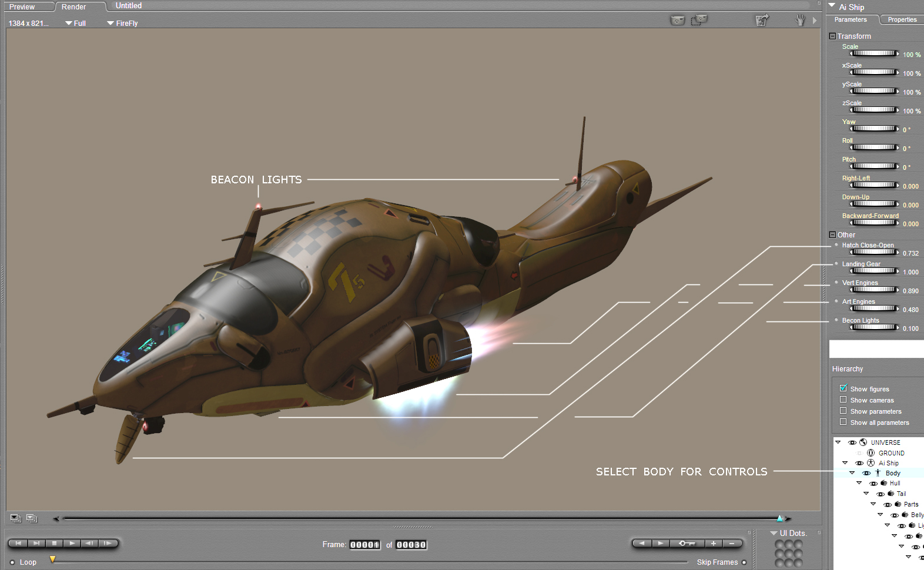Image resolution: width=924 pixels, height=570 pixels.
Task: Click the Tail hand icon in hierarchy
Action: click(891, 494)
